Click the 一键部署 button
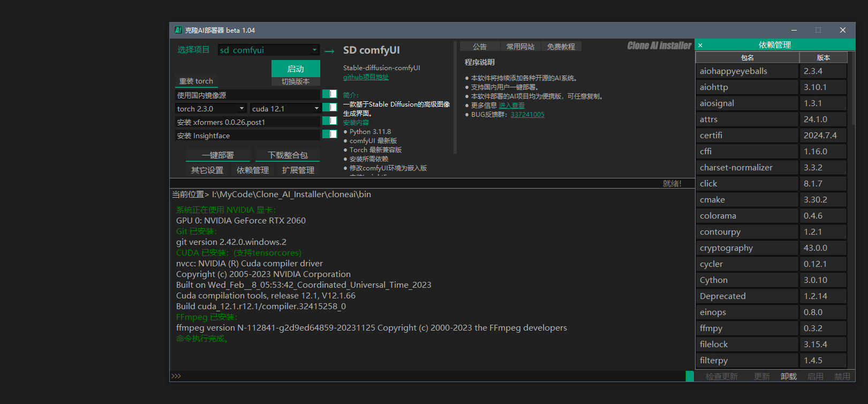 pyautogui.click(x=218, y=155)
